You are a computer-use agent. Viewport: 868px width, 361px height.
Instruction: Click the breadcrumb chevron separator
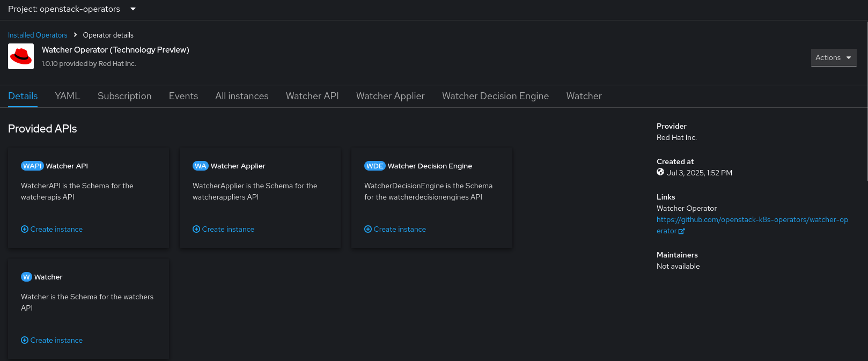click(75, 35)
